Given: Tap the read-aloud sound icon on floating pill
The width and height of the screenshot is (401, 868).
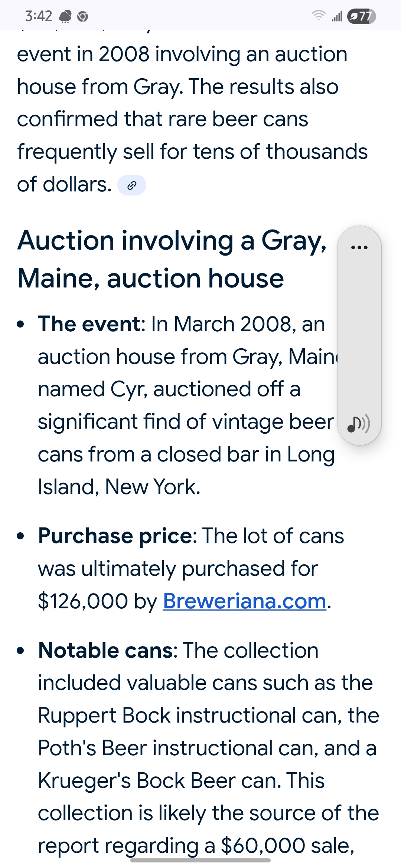Looking at the screenshot, I should click(358, 424).
